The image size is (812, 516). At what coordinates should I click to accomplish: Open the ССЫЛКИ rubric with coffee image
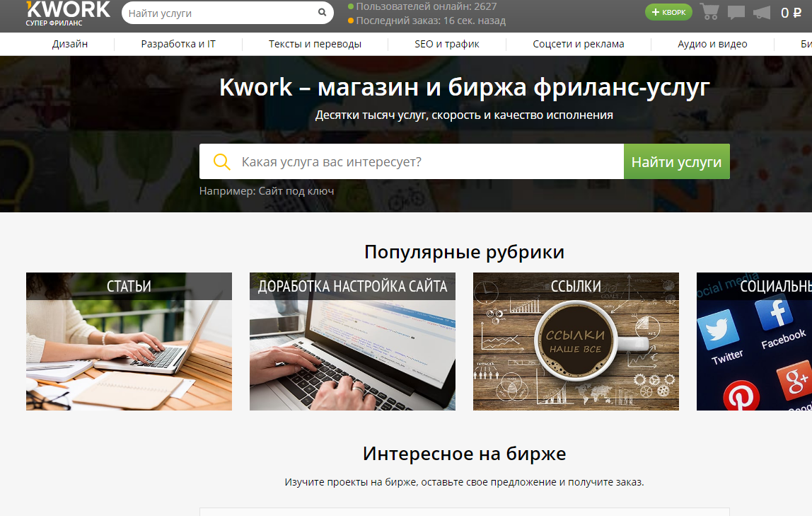pos(575,341)
